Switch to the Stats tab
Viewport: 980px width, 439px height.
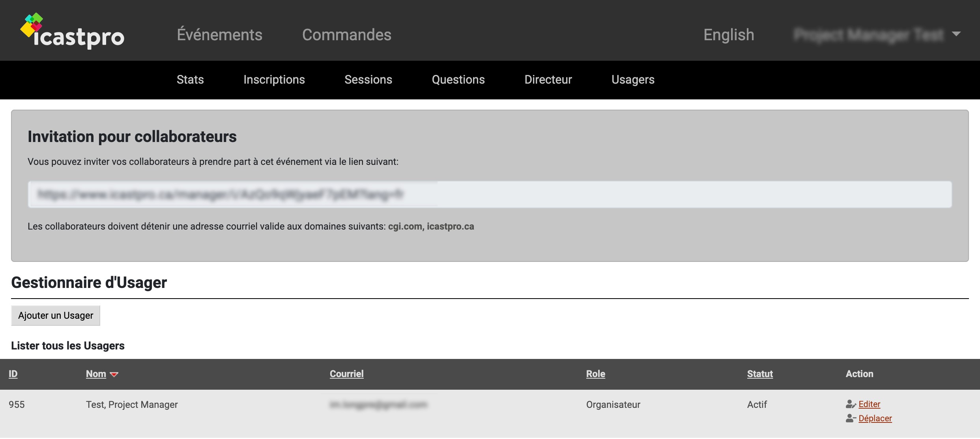coord(190,80)
